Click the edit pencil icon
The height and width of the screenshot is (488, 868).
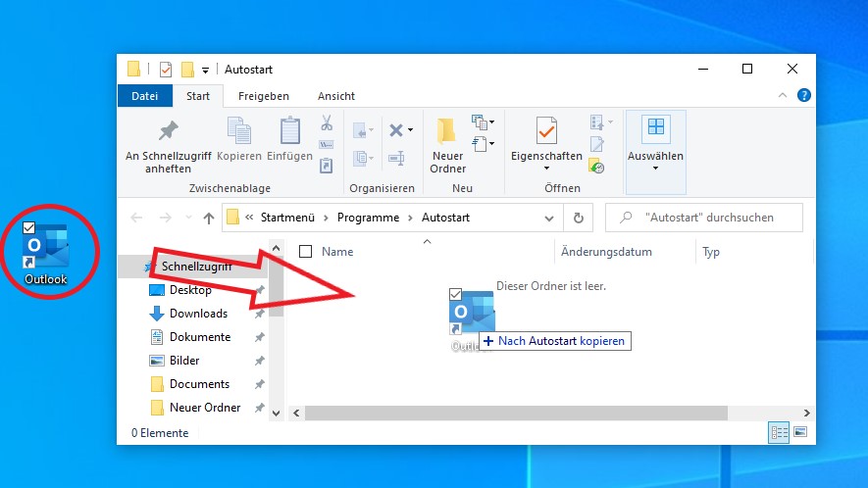[596, 144]
